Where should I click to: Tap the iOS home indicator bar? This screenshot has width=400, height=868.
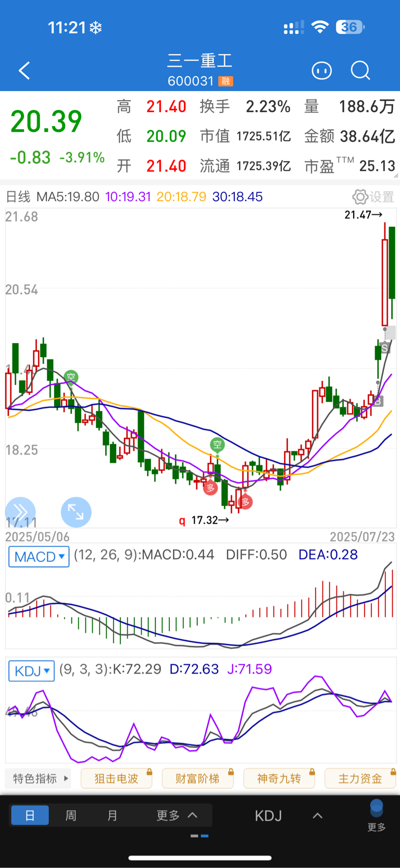click(200, 858)
